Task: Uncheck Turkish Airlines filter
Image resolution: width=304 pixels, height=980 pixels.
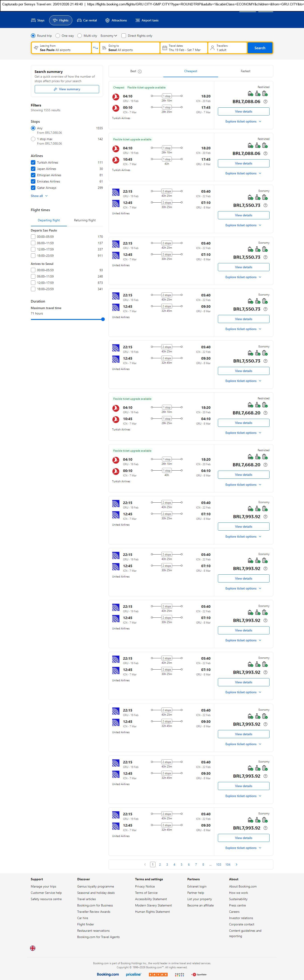Action: point(33,162)
